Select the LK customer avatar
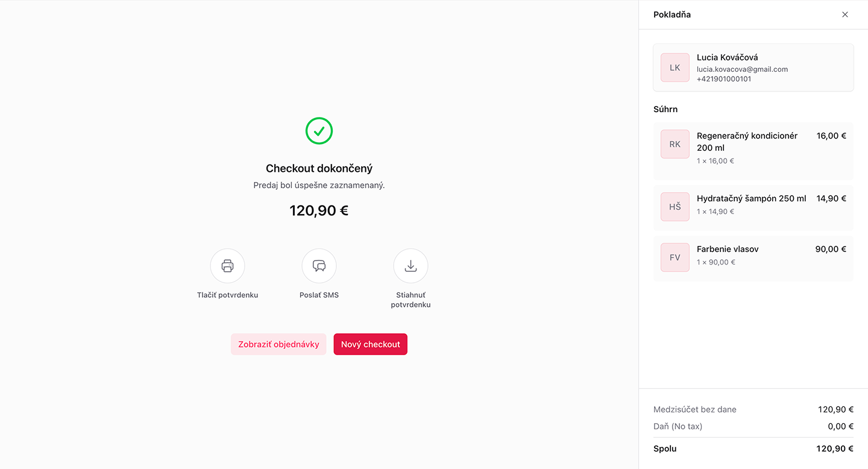868x469 pixels. (675, 68)
